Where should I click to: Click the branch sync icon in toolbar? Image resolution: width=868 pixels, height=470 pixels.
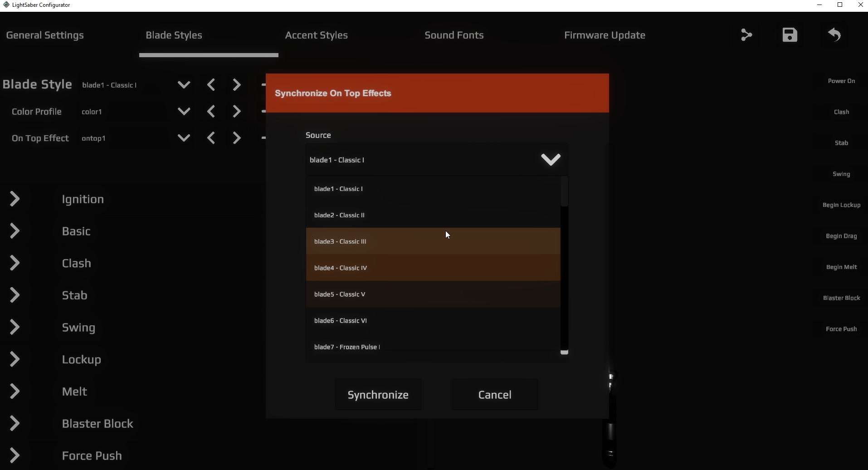click(746, 35)
